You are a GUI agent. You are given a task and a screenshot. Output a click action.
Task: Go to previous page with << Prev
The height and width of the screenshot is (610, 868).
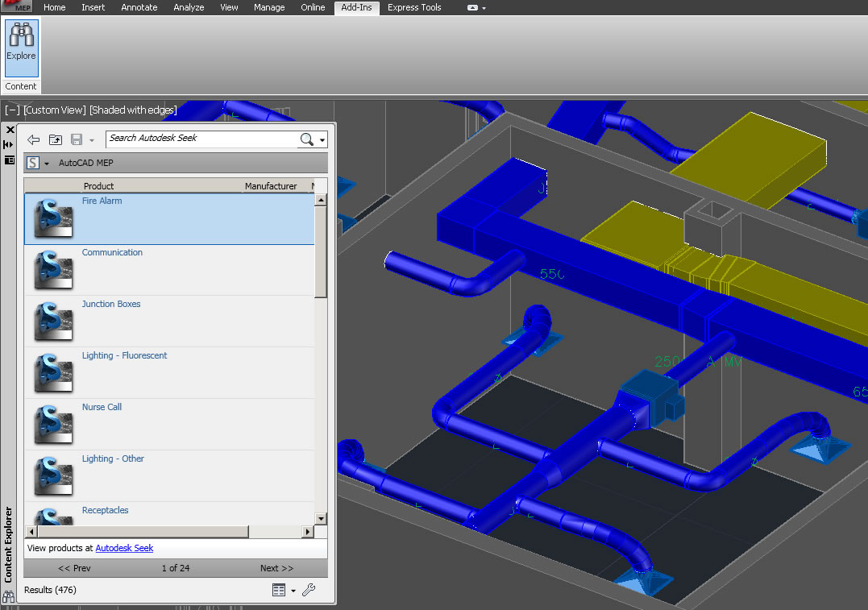coord(74,568)
